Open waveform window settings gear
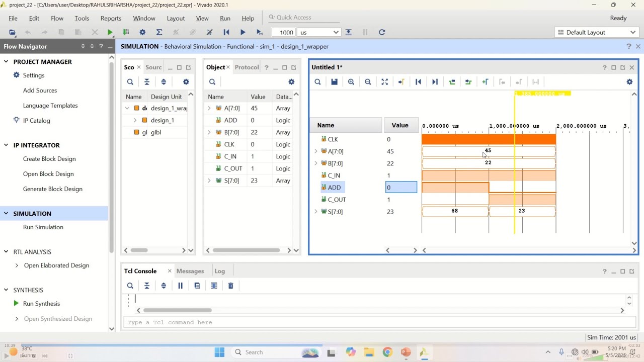644x362 pixels. tap(629, 82)
